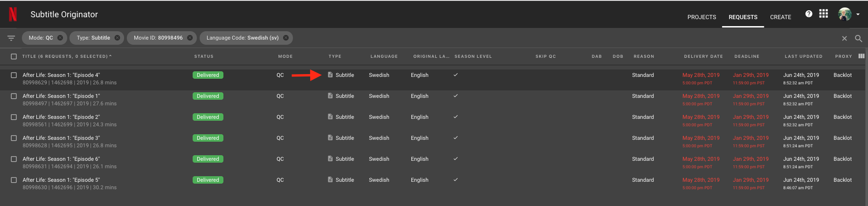Sort by the Title column header
This screenshot has width=868, height=206.
tap(67, 56)
